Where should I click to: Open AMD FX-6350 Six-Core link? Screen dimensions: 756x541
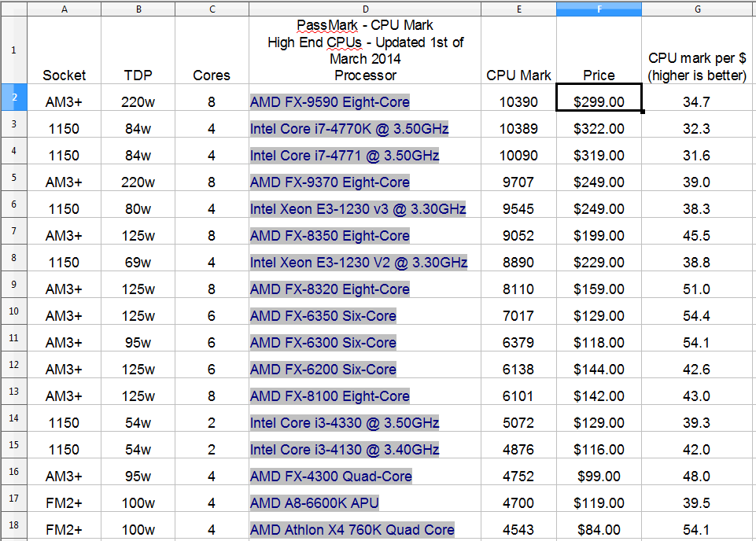(x=323, y=315)
